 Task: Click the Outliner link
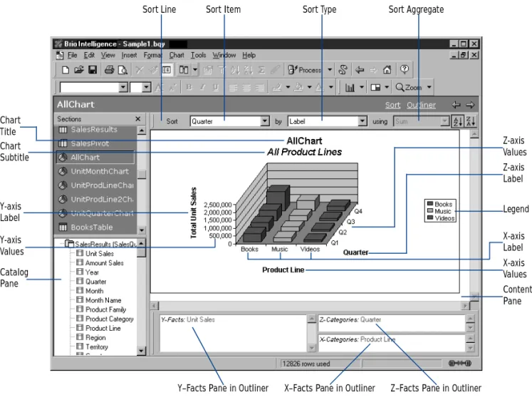[x=421, y=106]
